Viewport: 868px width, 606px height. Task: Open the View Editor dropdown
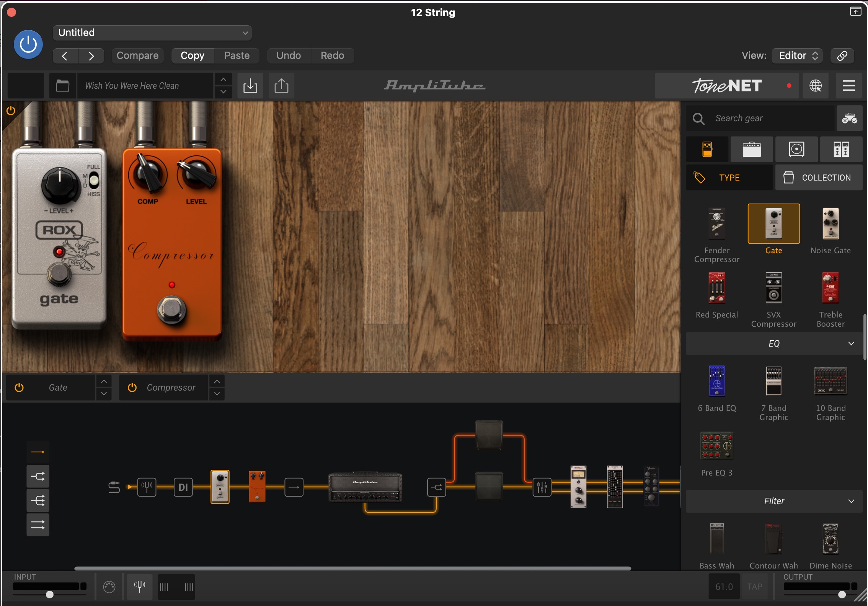[x=798, y=56]
